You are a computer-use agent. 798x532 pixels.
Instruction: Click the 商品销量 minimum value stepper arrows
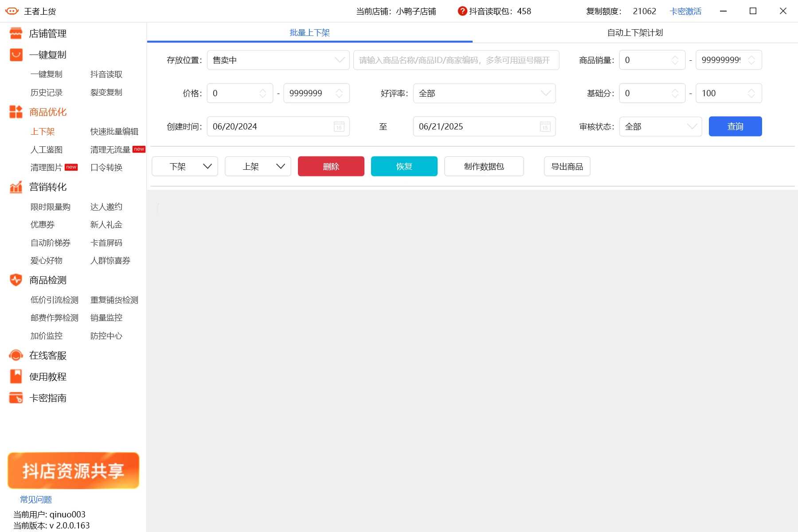click(675, 60)
